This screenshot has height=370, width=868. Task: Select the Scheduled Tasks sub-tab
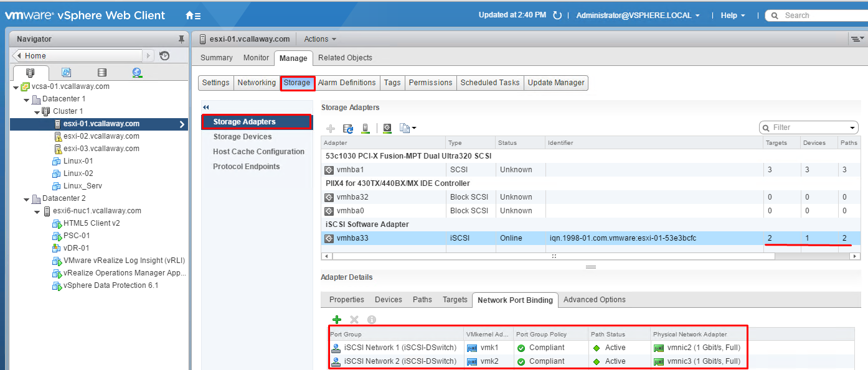490,83
